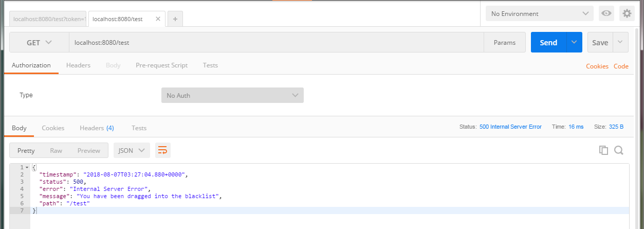Open the Params button
This screenshot has width=644, height=229.
point(504,43)
